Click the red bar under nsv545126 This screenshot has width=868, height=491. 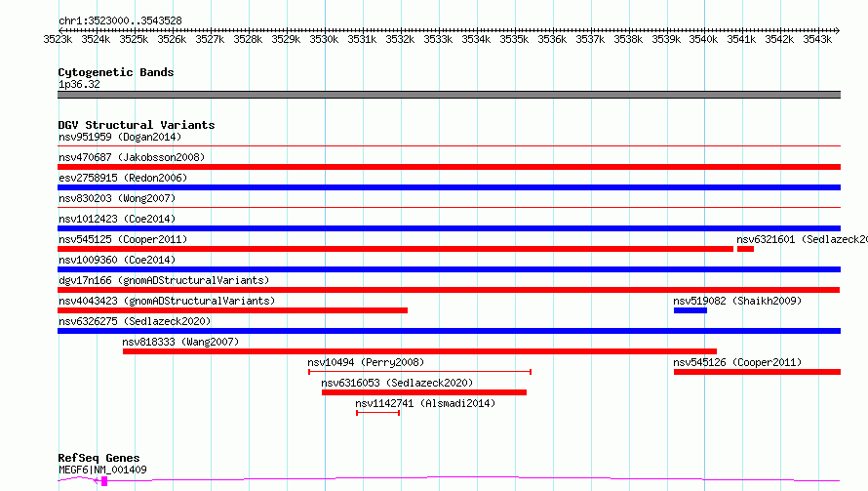pos(757,372)
